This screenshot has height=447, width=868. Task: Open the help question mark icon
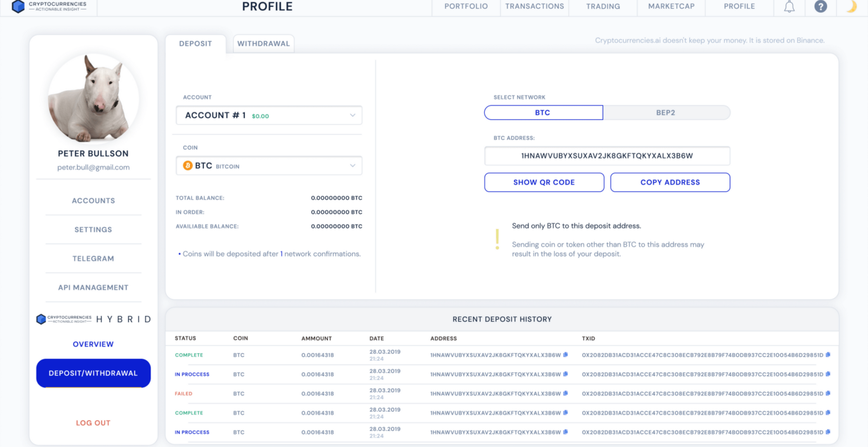point(821,6)
